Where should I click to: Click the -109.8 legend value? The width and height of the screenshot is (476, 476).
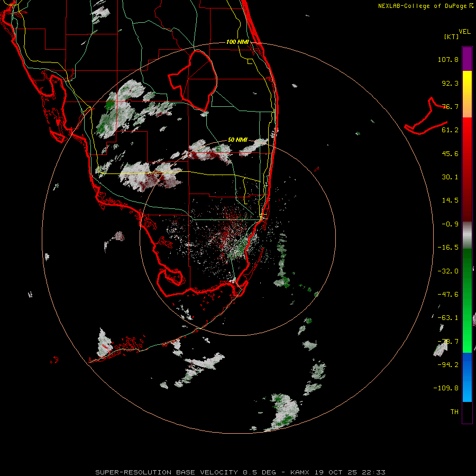point(446,388)
